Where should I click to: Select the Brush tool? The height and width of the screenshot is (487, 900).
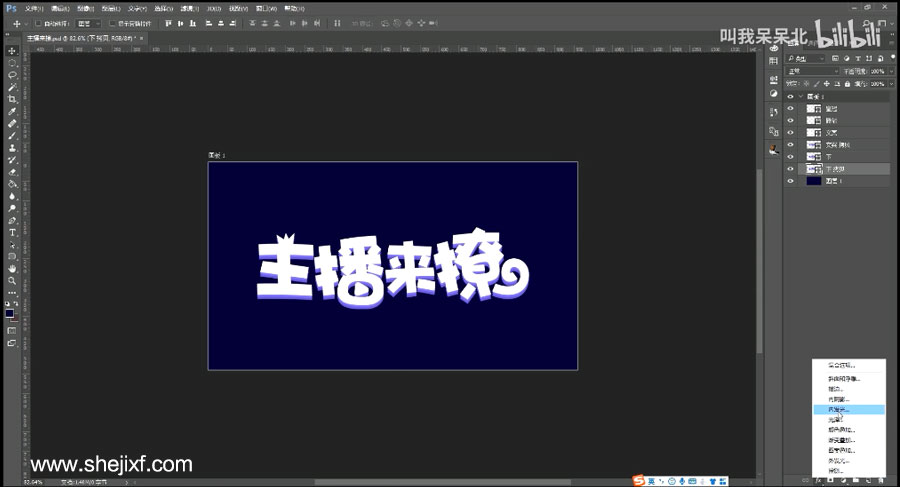coord(12,136)
